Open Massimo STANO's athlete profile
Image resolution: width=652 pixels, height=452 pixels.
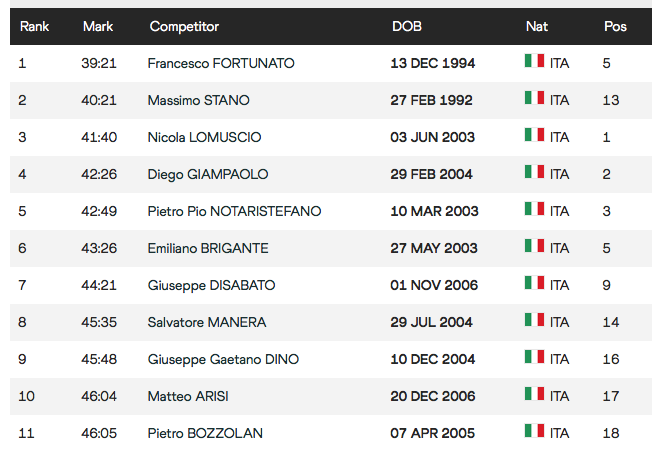198,100
